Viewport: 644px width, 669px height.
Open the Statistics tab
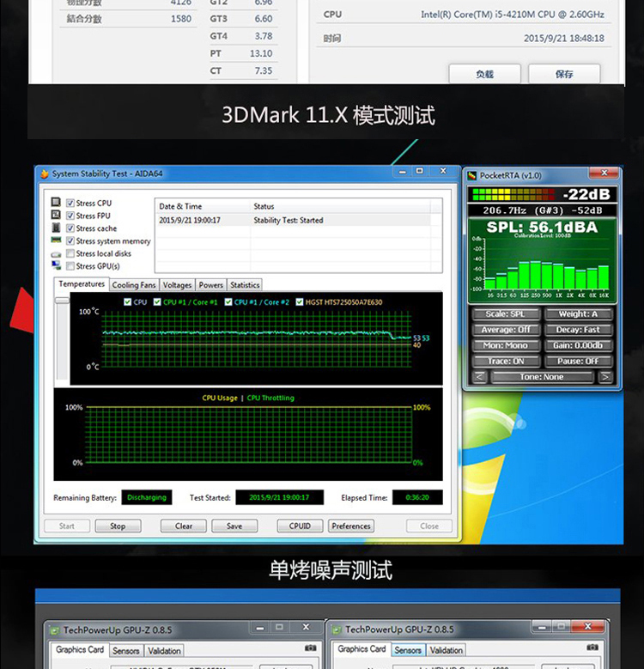245,285
